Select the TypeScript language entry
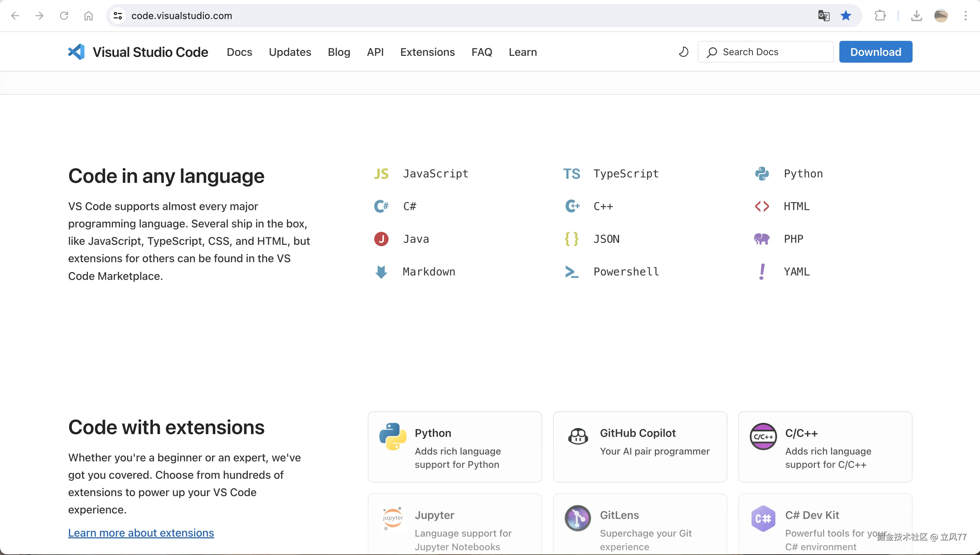This screenshot has height=555, width=980. click(x=626, y=174)
